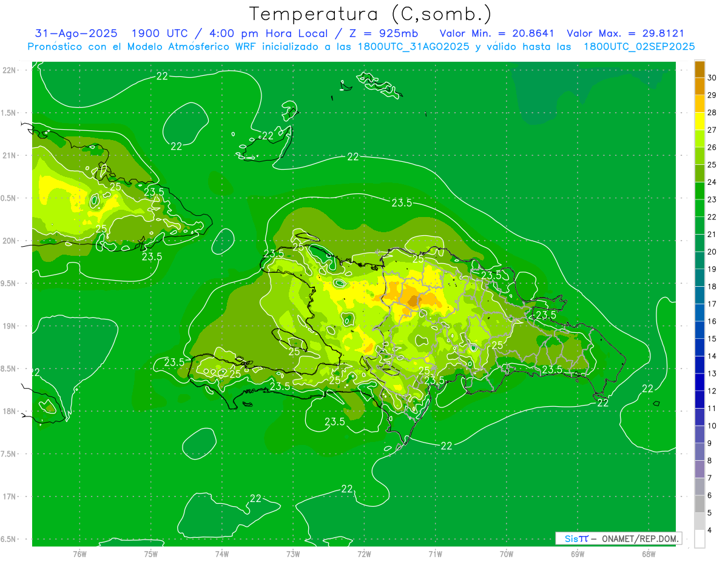Click the "Valor Max. = 29.8121" readout
The width and height of the screenshot is (728, 562).
coord(625,33)
